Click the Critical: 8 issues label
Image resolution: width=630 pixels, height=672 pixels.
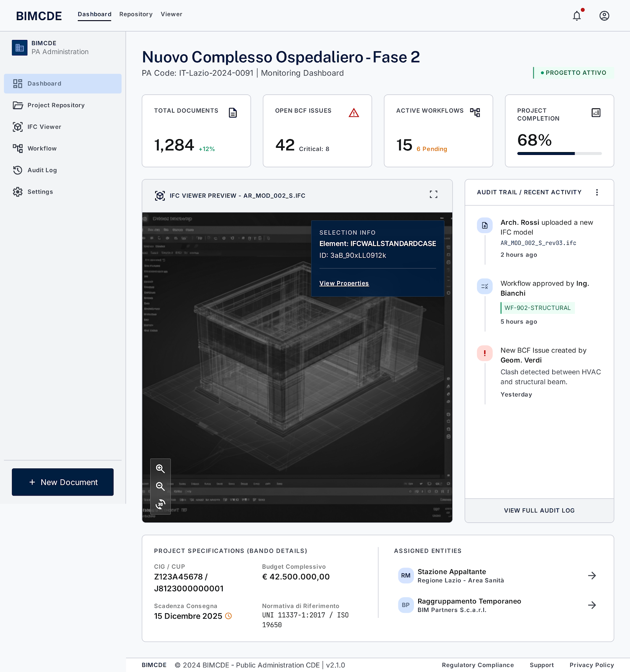click(314, 149)
